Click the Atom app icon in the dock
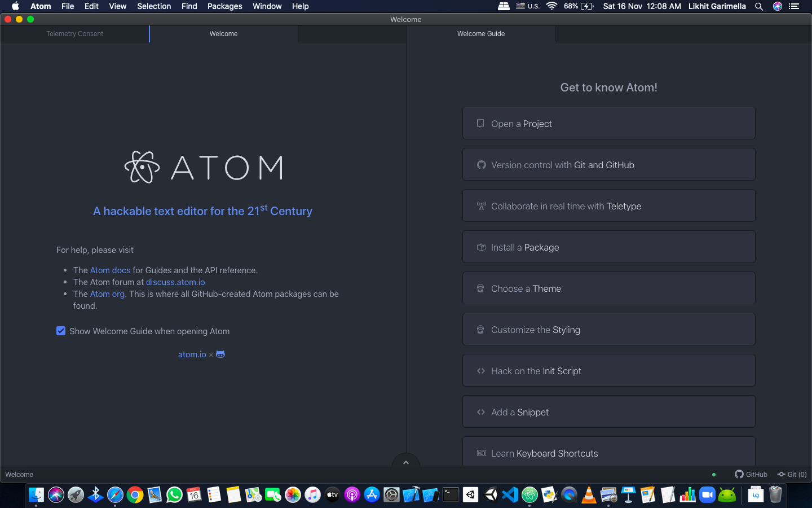The width and height of the screenshot is (812, 508). (529, 495)
